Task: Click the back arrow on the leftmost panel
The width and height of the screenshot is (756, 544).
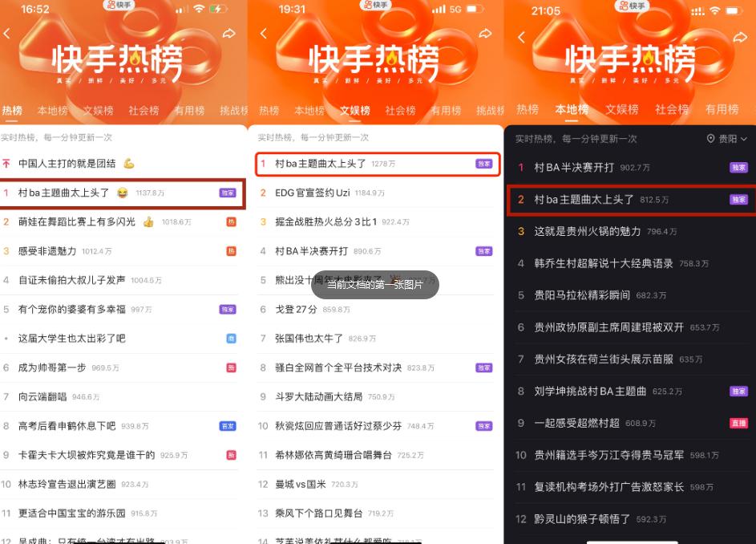Action: [x=7, y=35]
